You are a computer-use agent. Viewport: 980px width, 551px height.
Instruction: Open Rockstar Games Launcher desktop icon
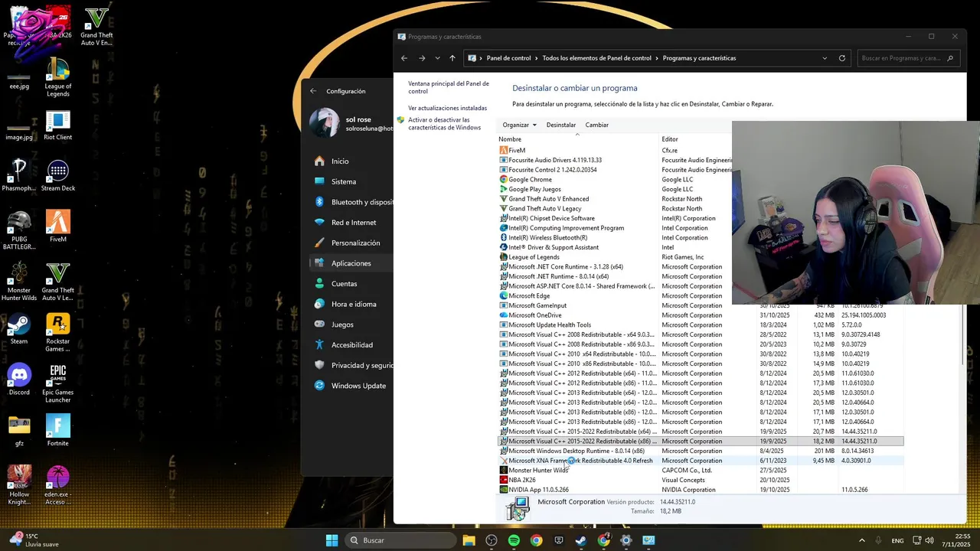pyautogui.click(x=58, y=333)
